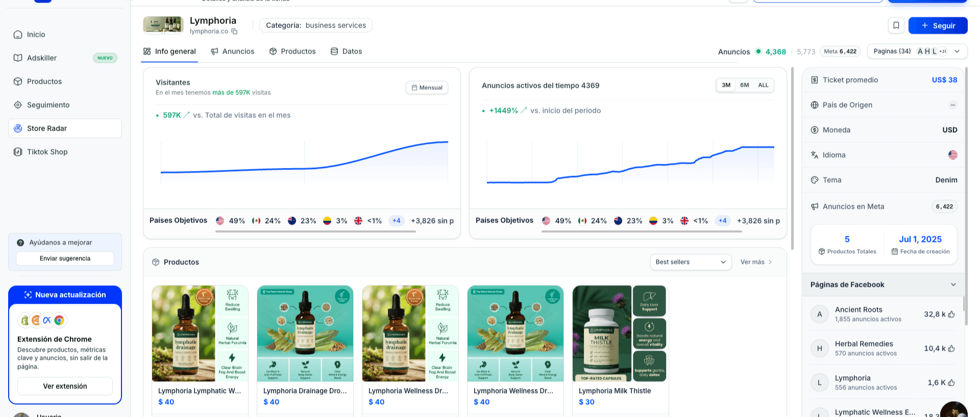Click the Anuncios en Meta megaphone icon
This screenshot has width=980, height=417.
point(815,207)
